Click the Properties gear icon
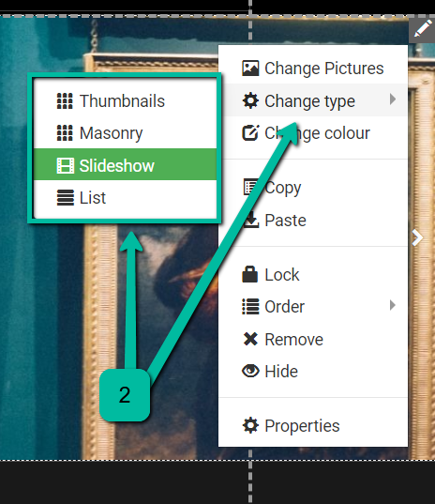 coord(250,425)
